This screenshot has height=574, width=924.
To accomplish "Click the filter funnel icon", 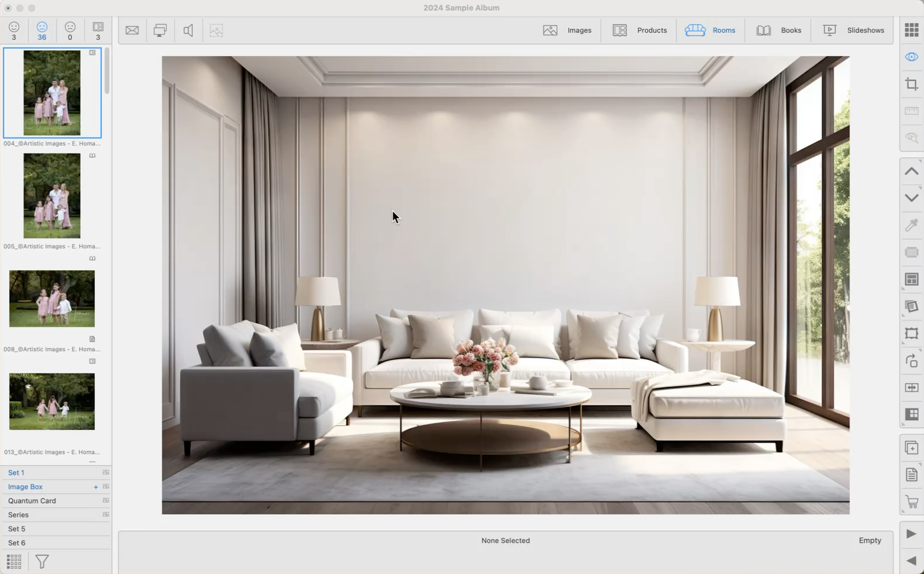I will 42,562.
